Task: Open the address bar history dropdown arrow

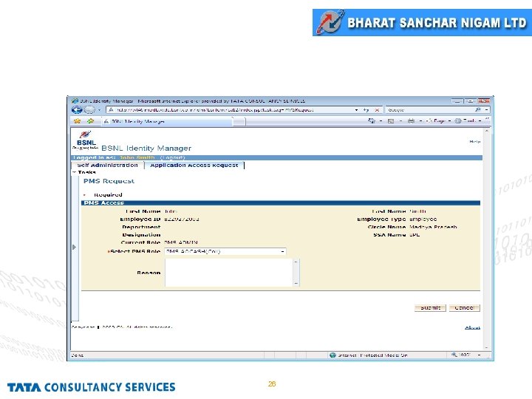Action: (x=356, y=110)
